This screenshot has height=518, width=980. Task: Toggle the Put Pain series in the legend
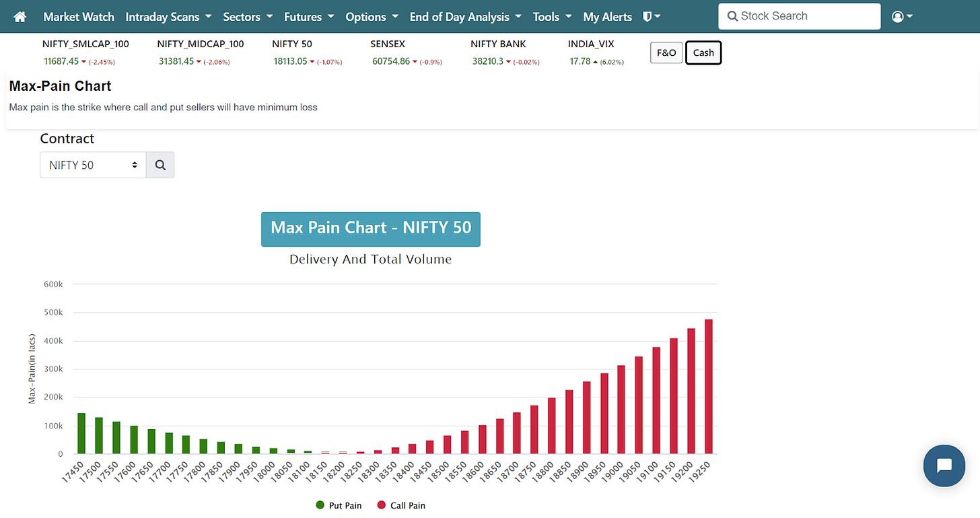tap(339, 505)
